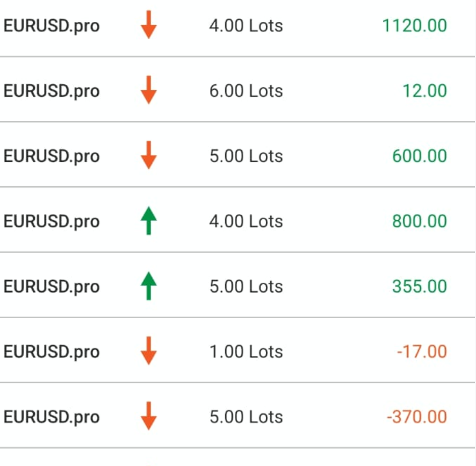Viewport: 476px width, 466px height.
Task: Tap the 4.00 Lots label in buy row
Action: [246, 221]
